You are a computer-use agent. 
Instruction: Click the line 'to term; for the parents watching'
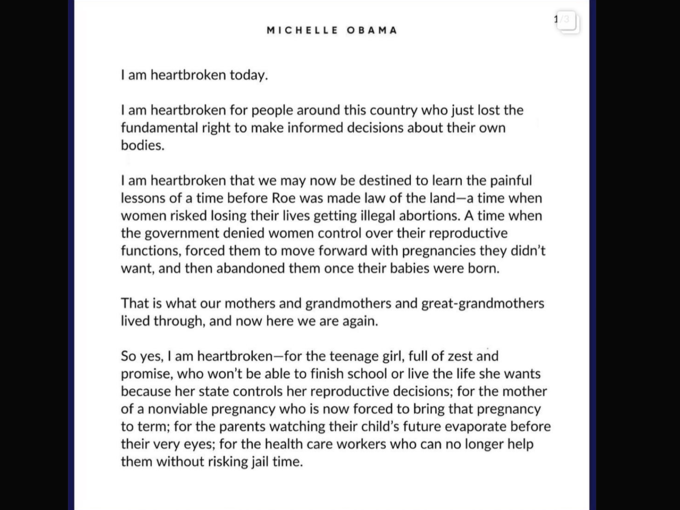pos(336,426)
